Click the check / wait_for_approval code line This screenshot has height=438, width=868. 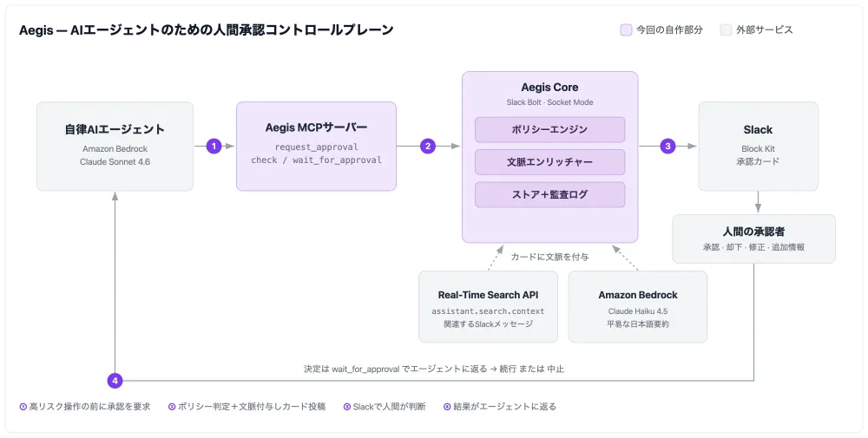pos(316,160)
